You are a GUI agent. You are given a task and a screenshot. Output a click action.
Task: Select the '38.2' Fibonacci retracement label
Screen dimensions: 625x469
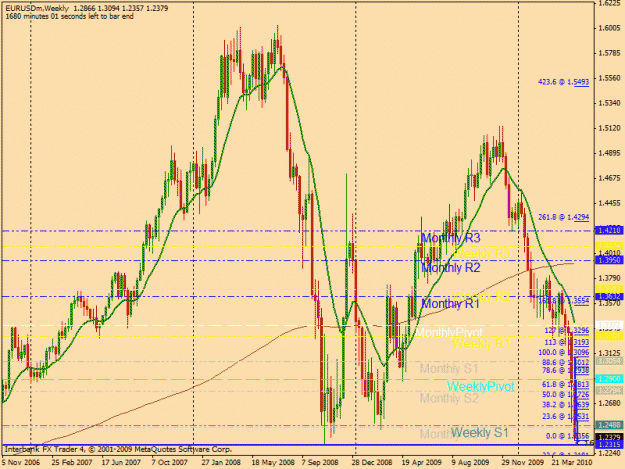pyautogui.click(x=566, y=405)
